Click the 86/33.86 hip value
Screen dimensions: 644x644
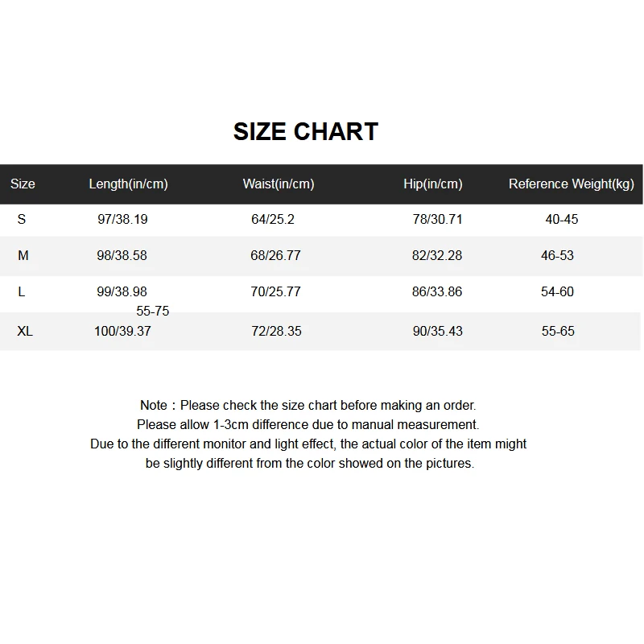[x=437, y=291]
